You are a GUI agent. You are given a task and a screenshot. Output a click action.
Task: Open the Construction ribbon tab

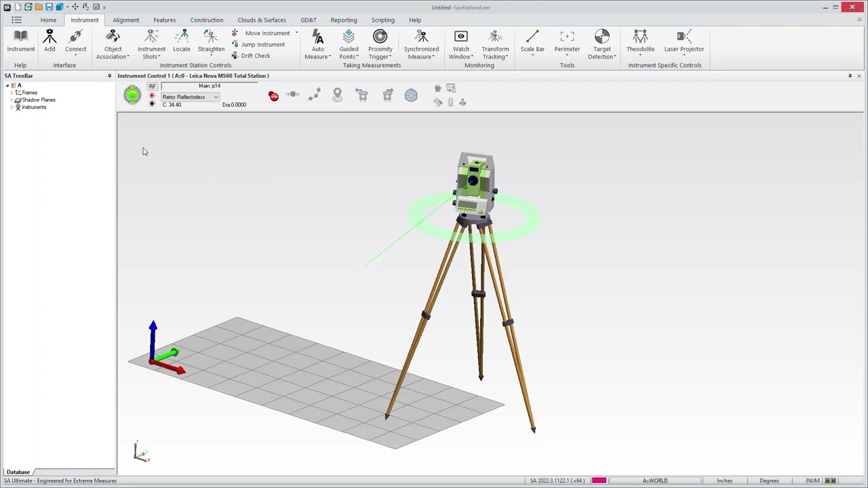pos(206,20)
